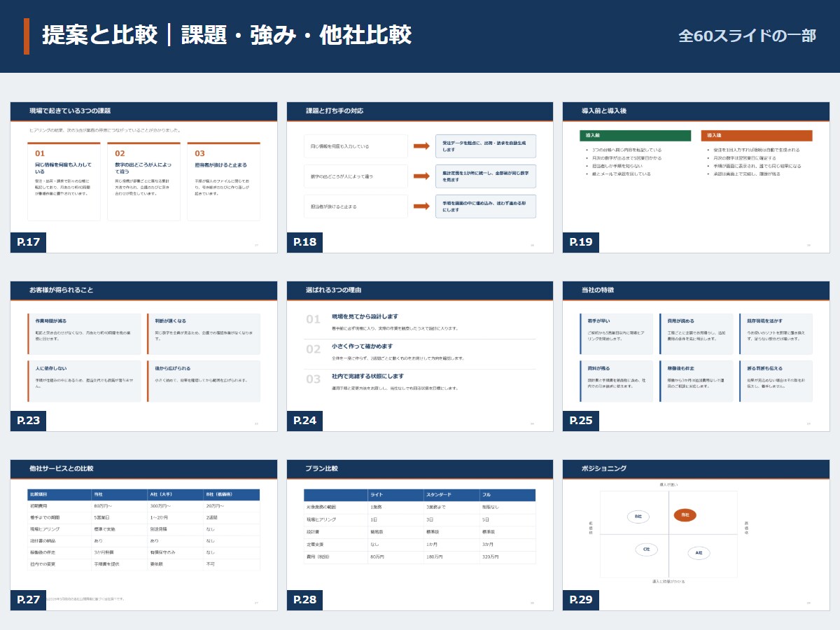Click the 320万円 price cell in the plan table
Viewport: 840px width, 630px height.
pos(507,557)
